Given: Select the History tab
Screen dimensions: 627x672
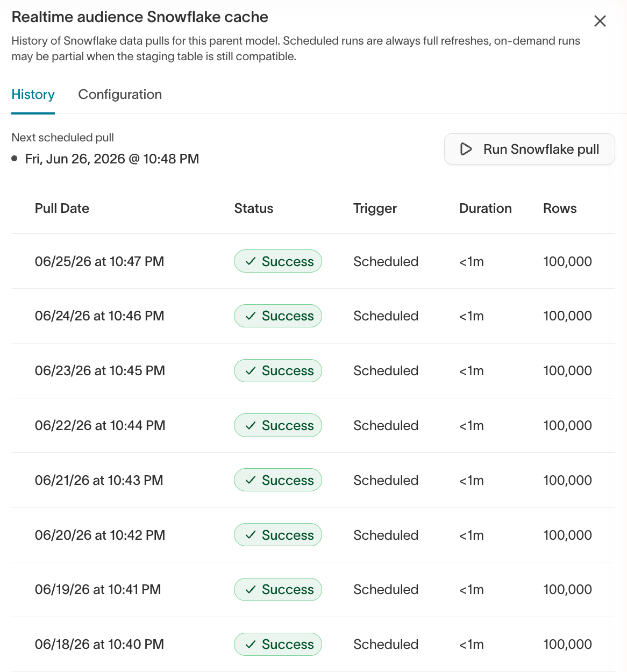Looking at the screenshot, I should click(33, 95).
